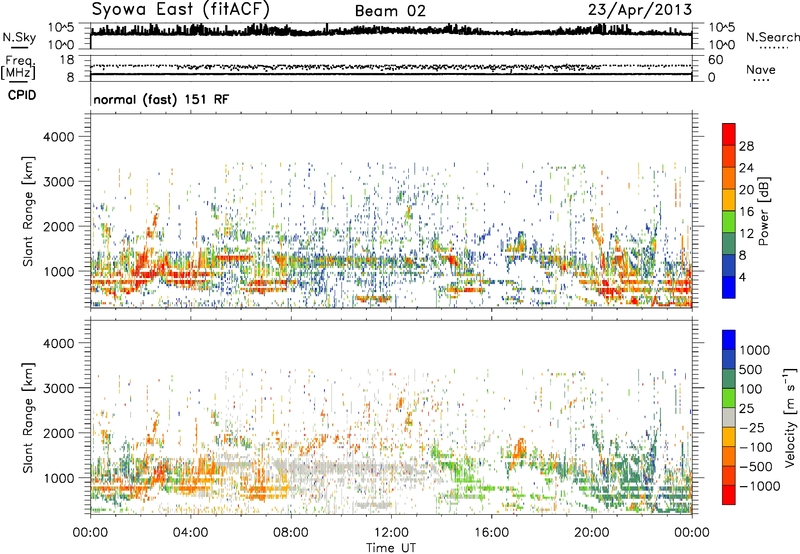Click the power panel's 'Slant Range [km]' label
The image size is (800, 554).
28,211
